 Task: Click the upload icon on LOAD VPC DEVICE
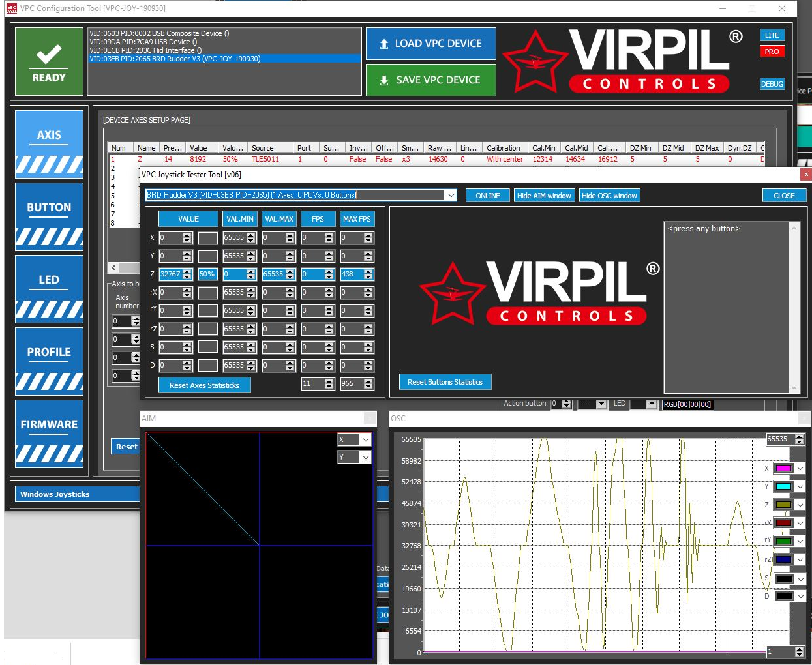[384, 44]
